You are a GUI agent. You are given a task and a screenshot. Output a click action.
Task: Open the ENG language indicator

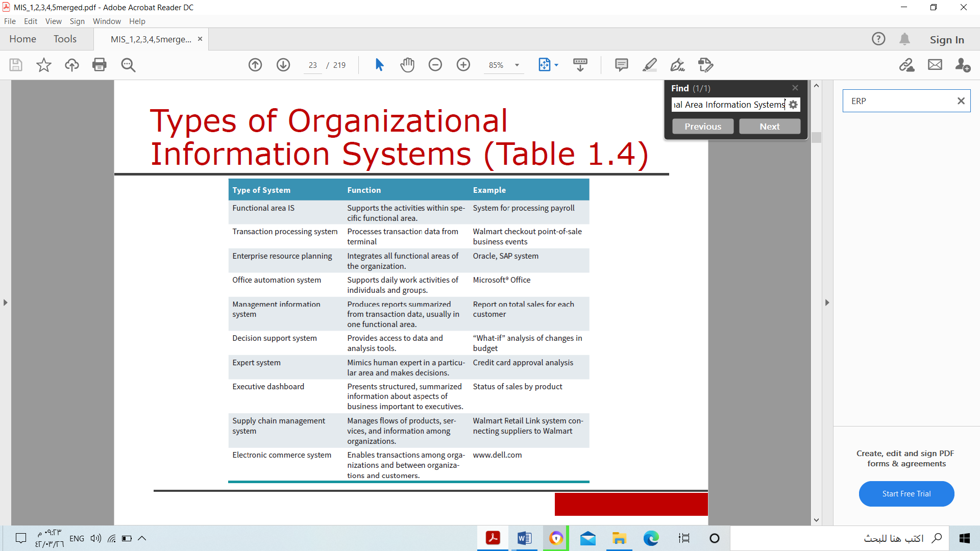point(77,538)
